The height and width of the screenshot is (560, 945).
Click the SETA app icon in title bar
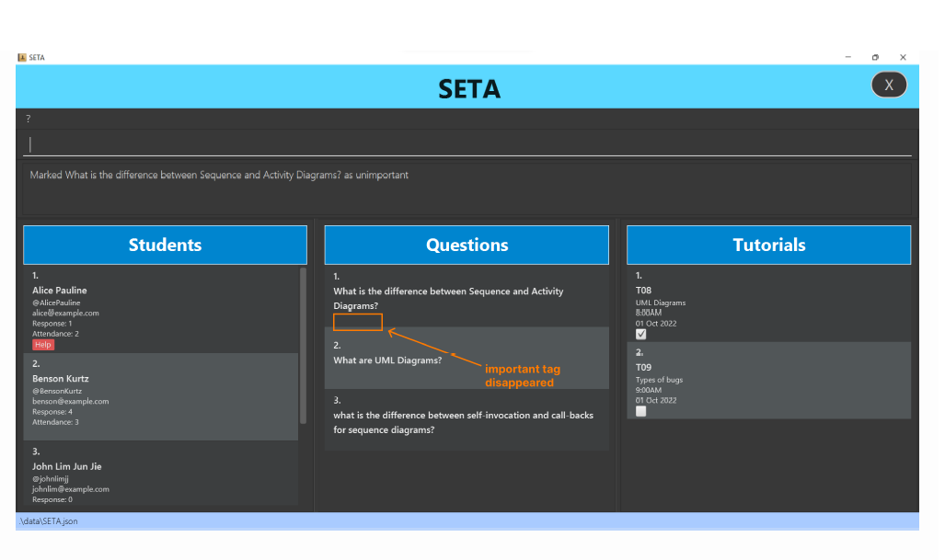click(22, 57)
